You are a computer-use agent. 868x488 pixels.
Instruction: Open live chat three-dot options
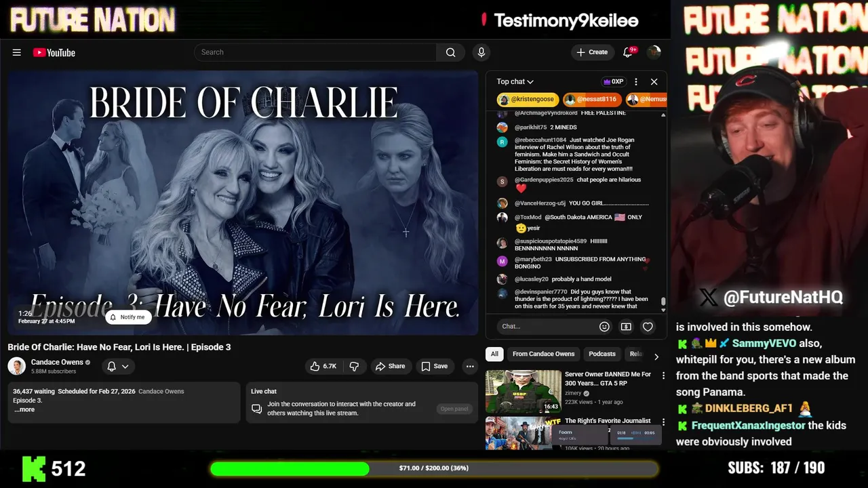[x=636, y=81]
